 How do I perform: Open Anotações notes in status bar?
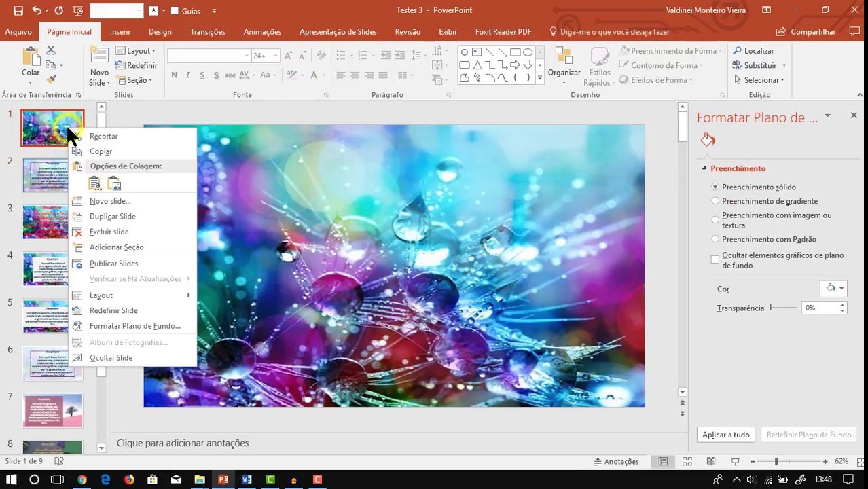point(617,462)
